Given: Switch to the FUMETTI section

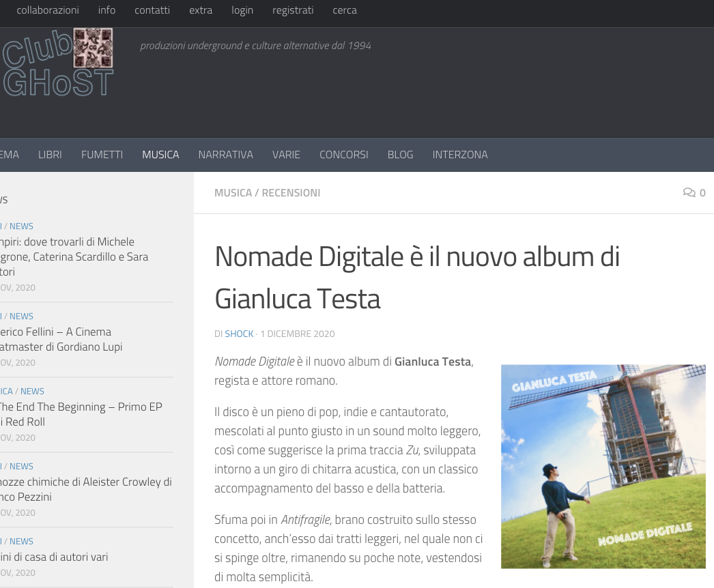Looking at the screenshot, I should tap(102, 155).
